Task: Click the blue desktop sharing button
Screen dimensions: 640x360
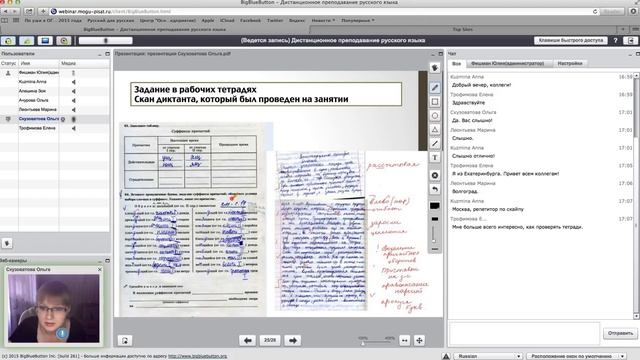Action: [x=45, y=40]
